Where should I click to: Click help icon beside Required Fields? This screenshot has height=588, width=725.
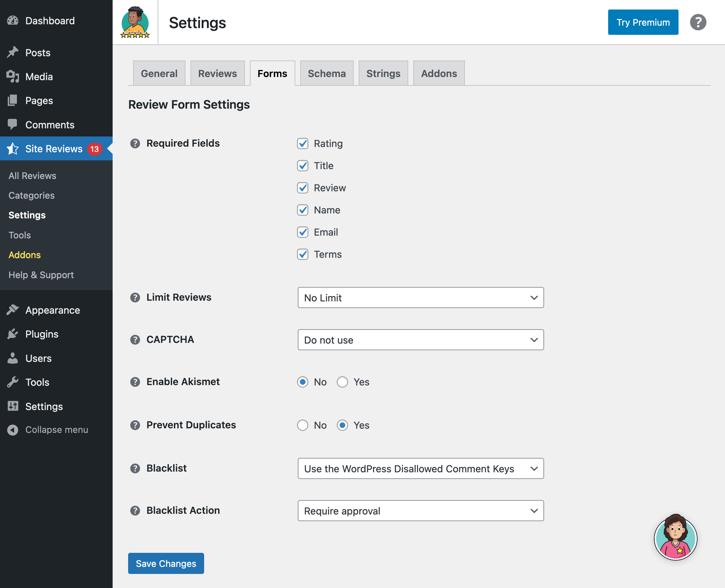click(x=135, y=143)
